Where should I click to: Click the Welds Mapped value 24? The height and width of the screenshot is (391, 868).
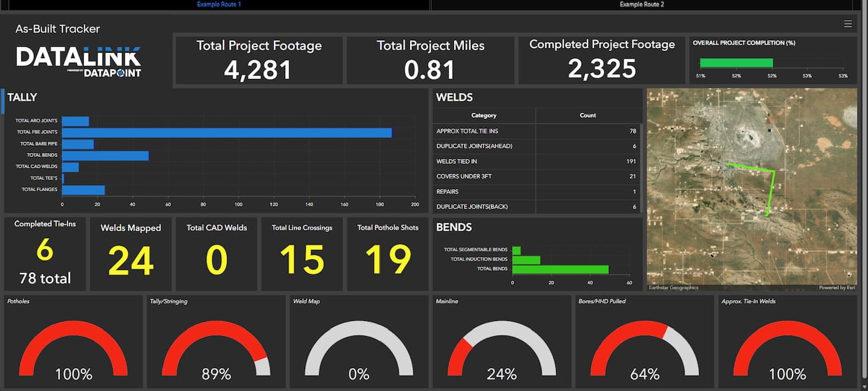click(x=131, y=261)
